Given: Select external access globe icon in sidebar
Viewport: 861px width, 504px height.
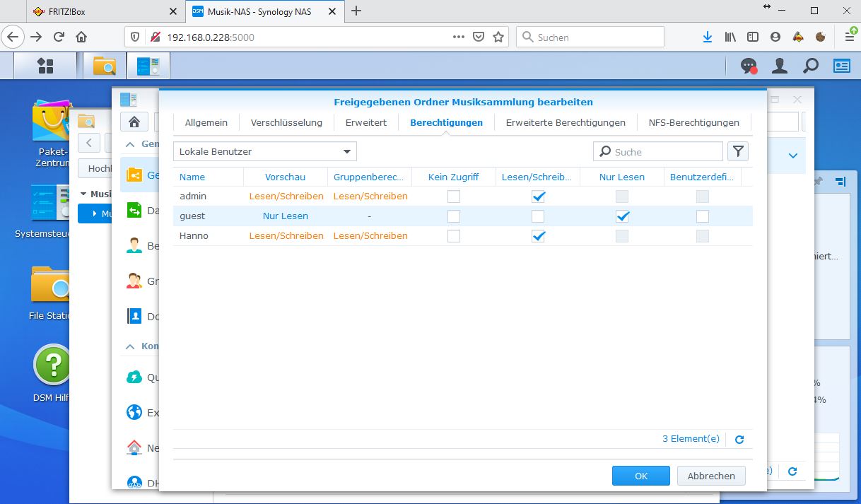Looking at the screenshot, I should point(134,412).
